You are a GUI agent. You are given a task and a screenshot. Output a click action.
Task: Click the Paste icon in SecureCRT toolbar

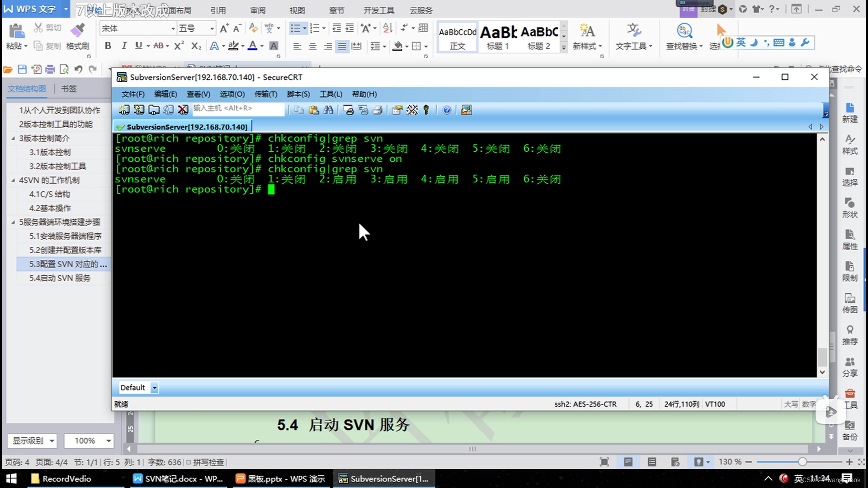tap(313, 110)
